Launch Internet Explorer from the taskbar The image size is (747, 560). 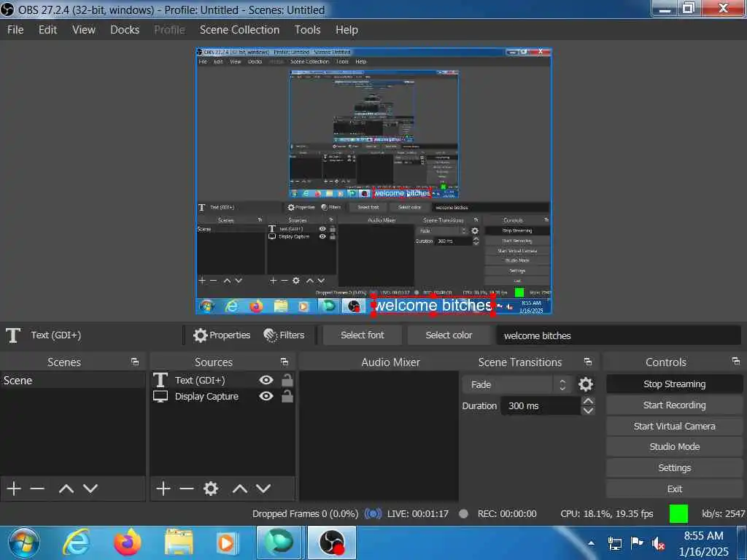click(x=76, y=542)
